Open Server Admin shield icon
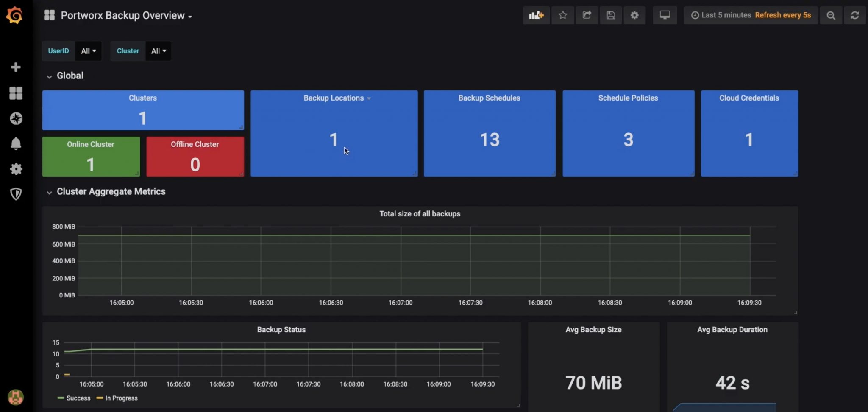This screenshot has width=868, height=412. click(x=16, y=194)
